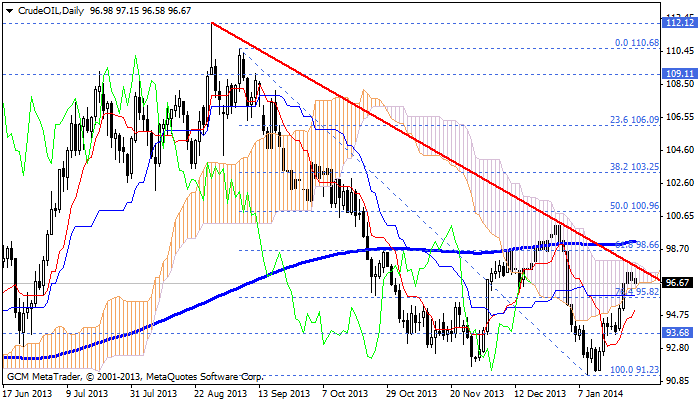Click the GCM MetaTrader copyright text
Screen dimensions: 700x402
[134, 377]
